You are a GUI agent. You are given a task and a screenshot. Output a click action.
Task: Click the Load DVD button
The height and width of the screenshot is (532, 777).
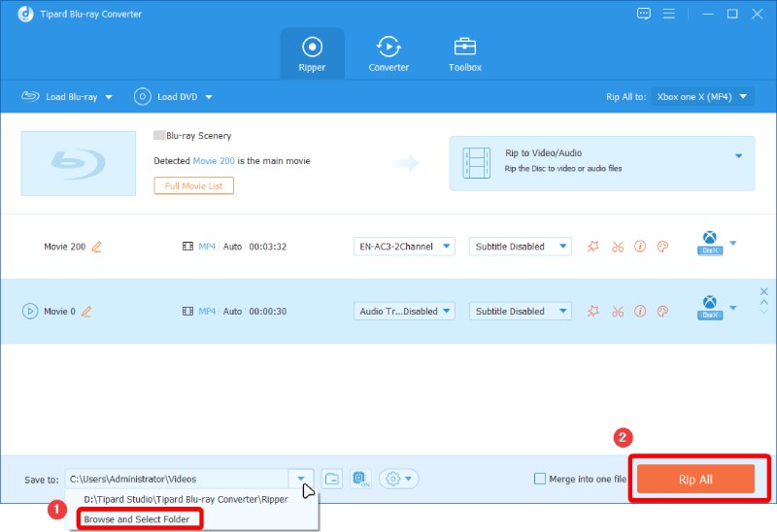(166, 96)
